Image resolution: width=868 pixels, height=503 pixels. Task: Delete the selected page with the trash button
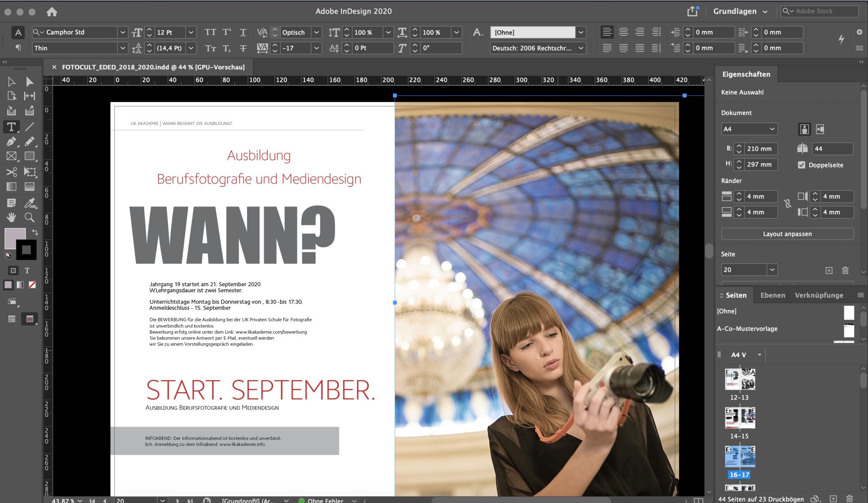pos(845,270)
